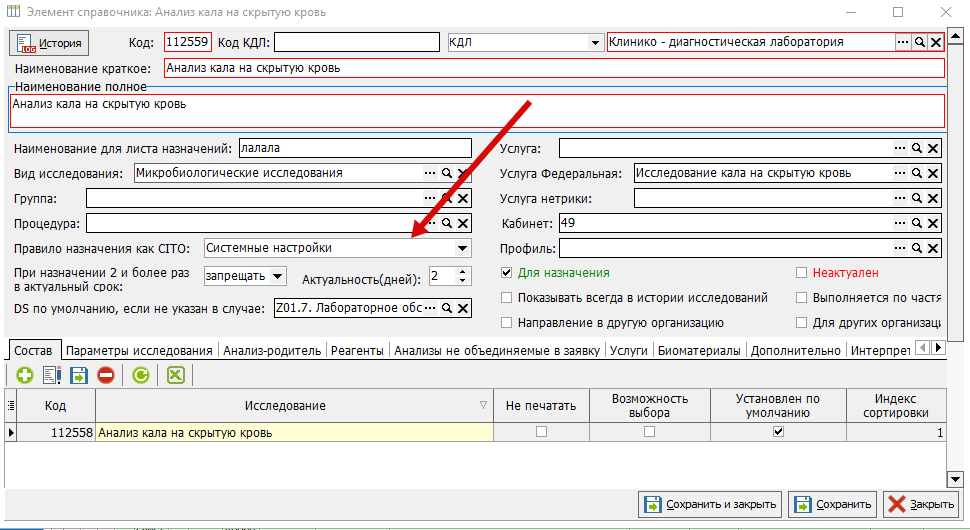Click the green refresh icon in toolbar
970x530 pixels.
click(x=141, y=375)
